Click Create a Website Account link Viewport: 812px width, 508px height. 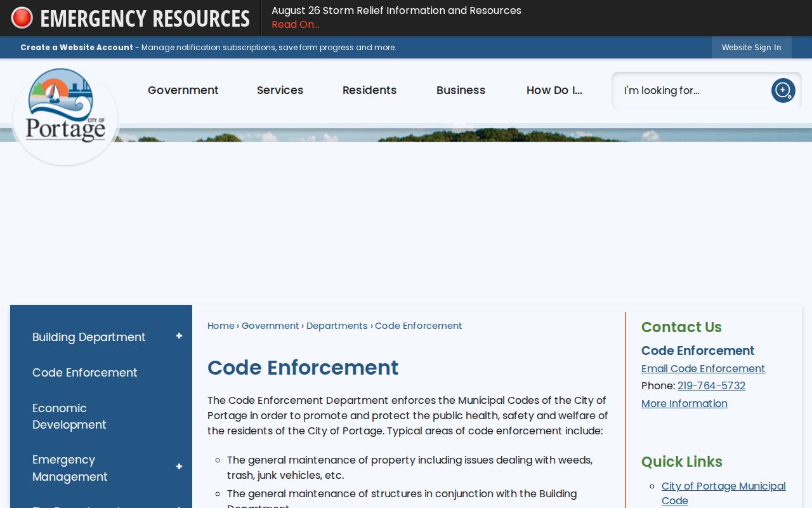[x=77, y=48]
